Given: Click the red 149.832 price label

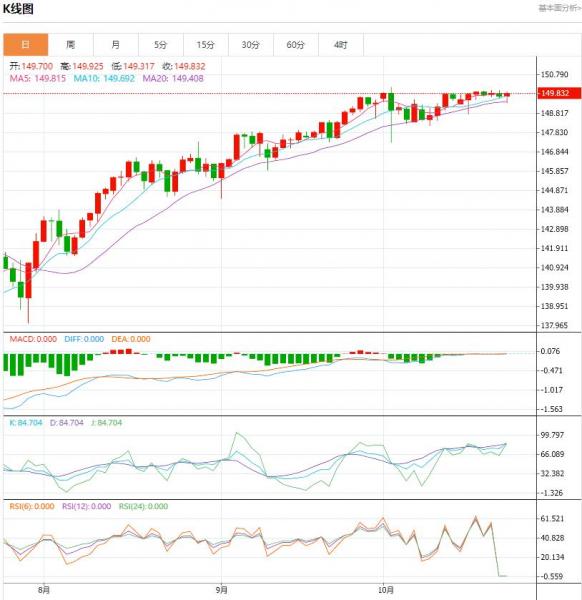Looking at the screenshot, I should coord(559,93).
